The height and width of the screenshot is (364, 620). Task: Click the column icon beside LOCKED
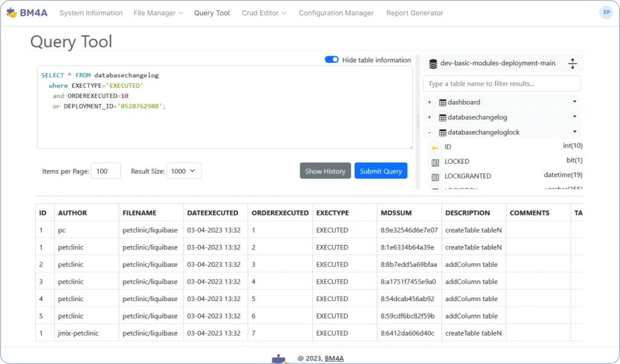(435, 162)
